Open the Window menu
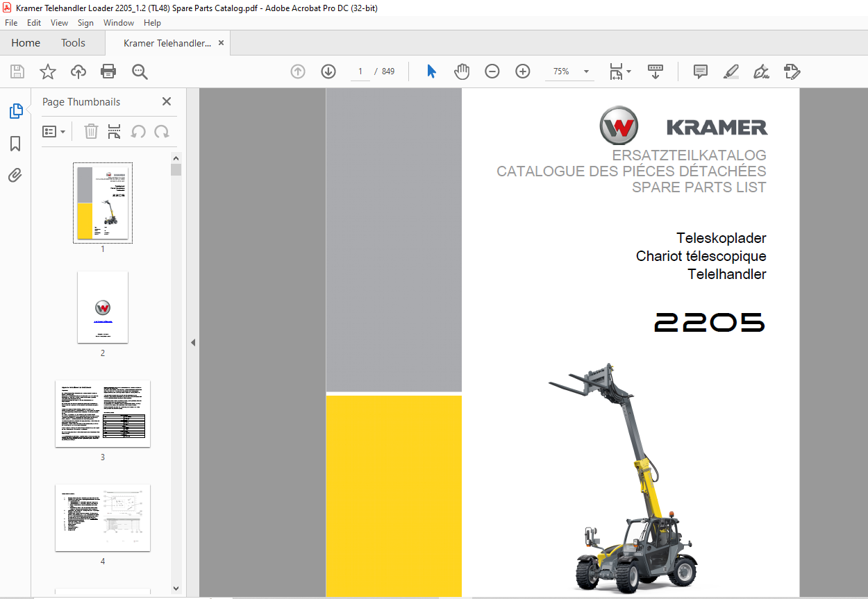The height and width of the screenshot is (599, 868). [x=119, y=23]
